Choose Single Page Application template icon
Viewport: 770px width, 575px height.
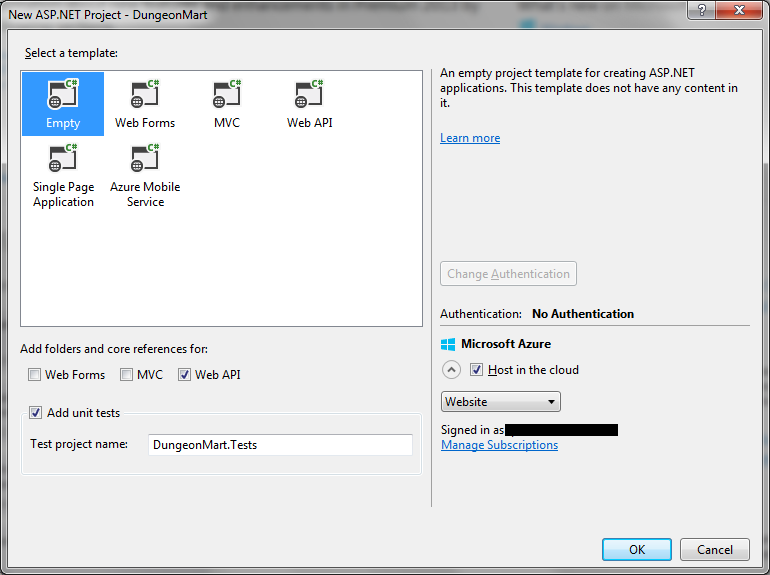(x=62, y=157)
